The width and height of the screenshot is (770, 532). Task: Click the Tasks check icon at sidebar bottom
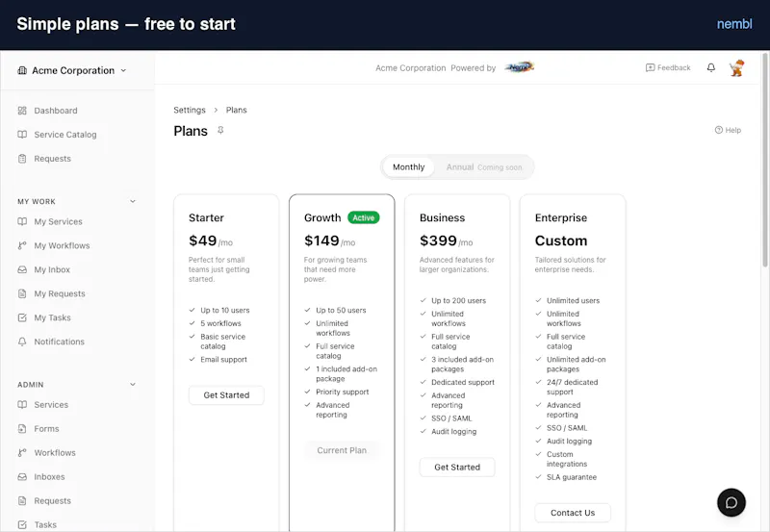(x=22, y=525)
